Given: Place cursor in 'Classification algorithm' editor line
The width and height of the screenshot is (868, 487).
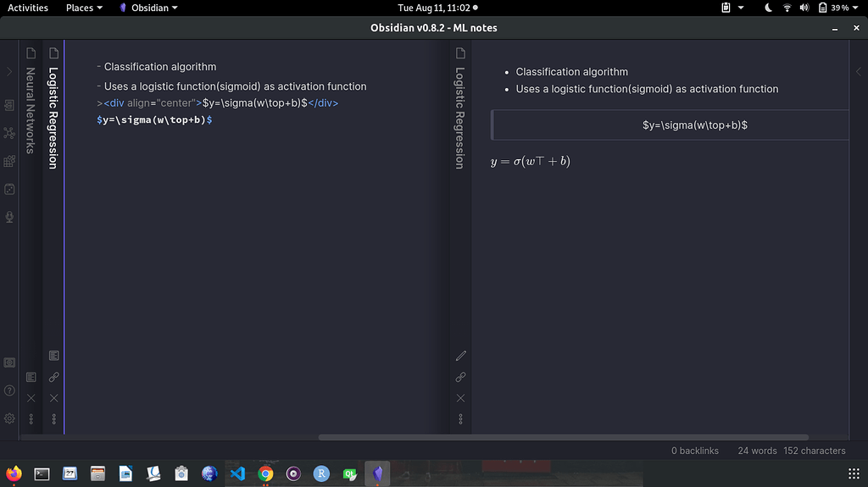Looking at the screenshot, I should (x=160, y=66).
